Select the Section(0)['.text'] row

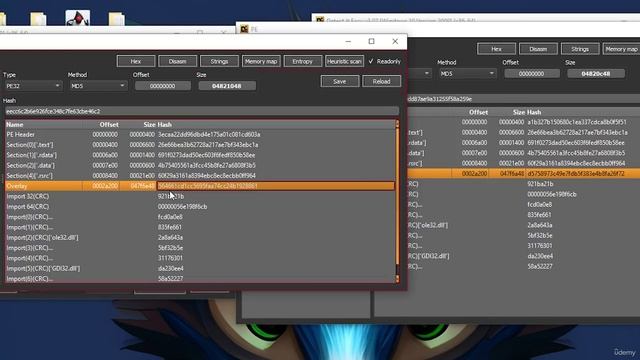(200, 144)
